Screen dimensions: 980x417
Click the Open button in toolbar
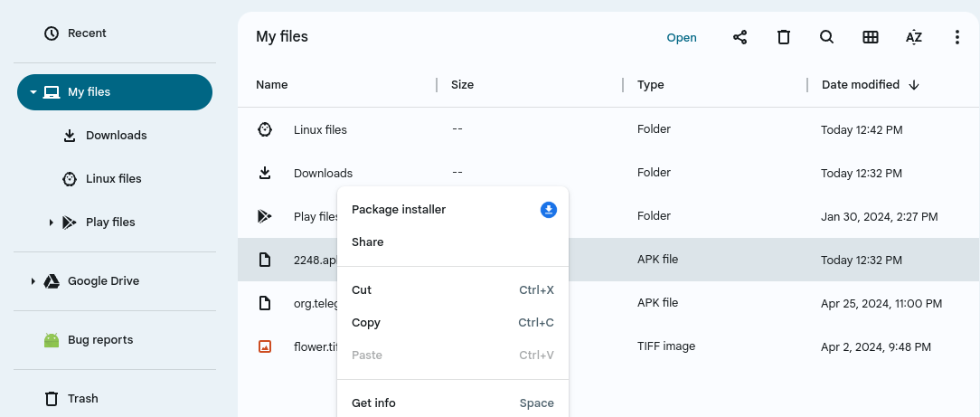tap(682, 37)
